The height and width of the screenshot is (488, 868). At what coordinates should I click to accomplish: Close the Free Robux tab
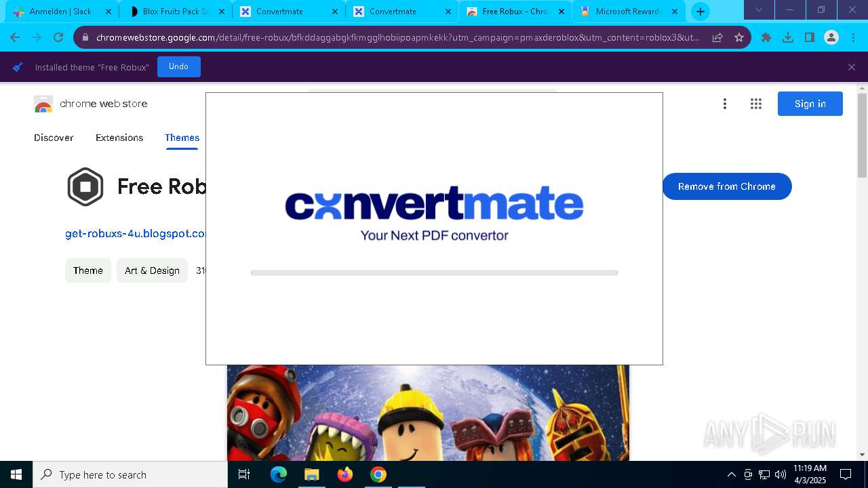coord(561,12)
